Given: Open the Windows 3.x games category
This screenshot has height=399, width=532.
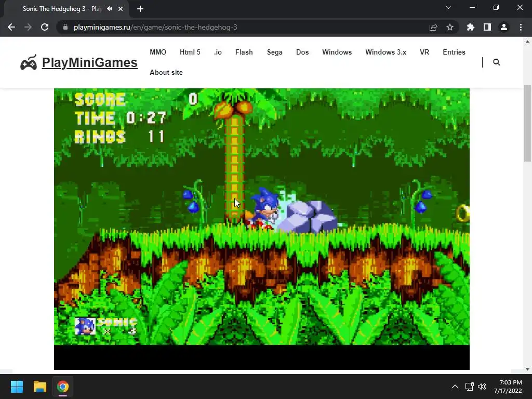Looking at the screenshot, I should click(386, 52).
